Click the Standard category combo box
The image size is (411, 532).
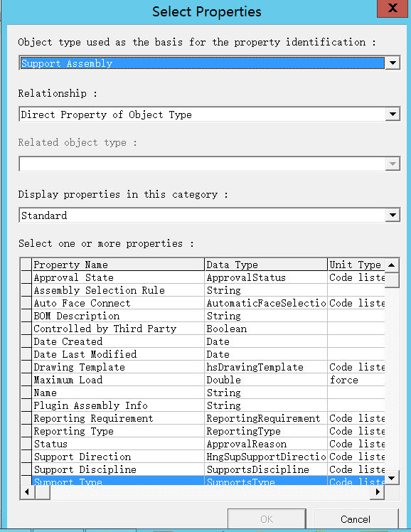pos(203,215)
